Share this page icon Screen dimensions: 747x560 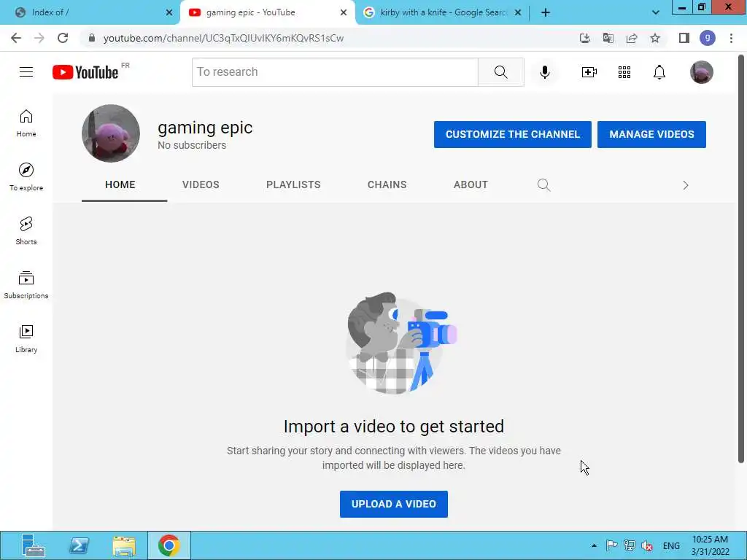tap(632, 38)
